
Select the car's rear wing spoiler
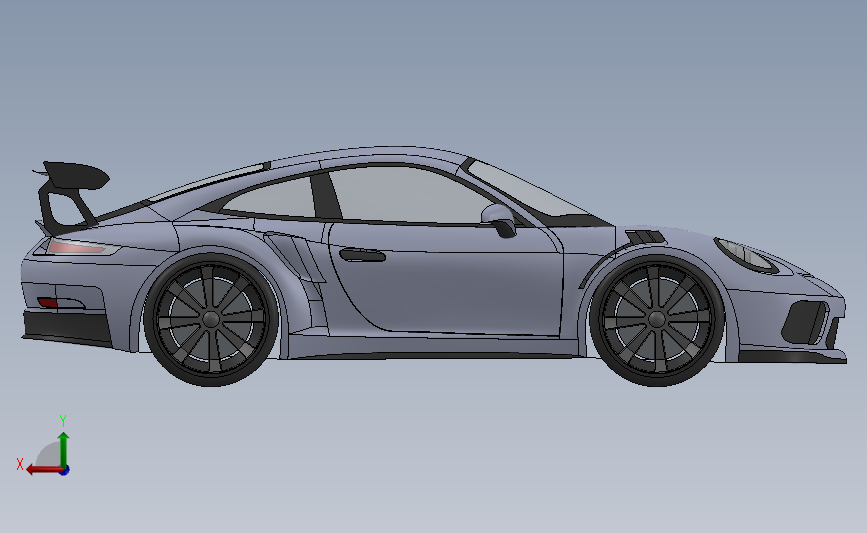coord(71,196)
